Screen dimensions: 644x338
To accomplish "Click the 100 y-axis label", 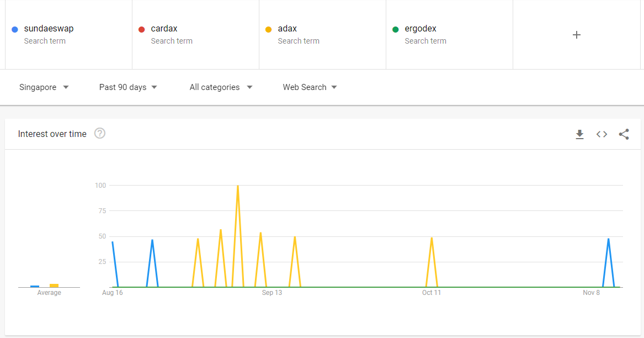I will [x=100, y=186].
